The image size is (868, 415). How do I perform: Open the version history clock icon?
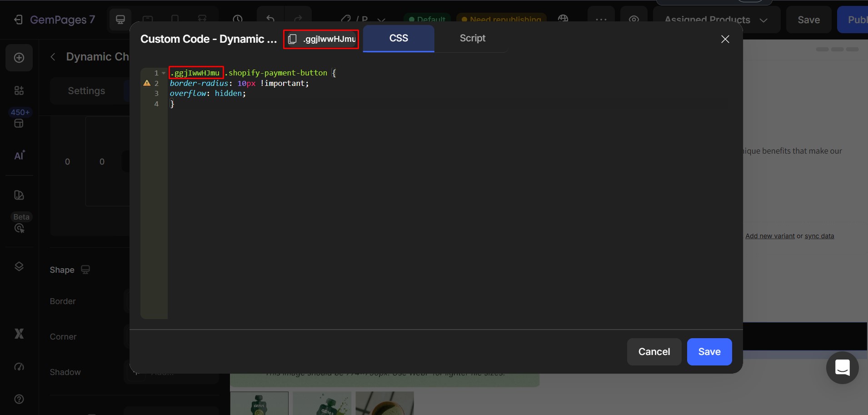coord(238,19)
